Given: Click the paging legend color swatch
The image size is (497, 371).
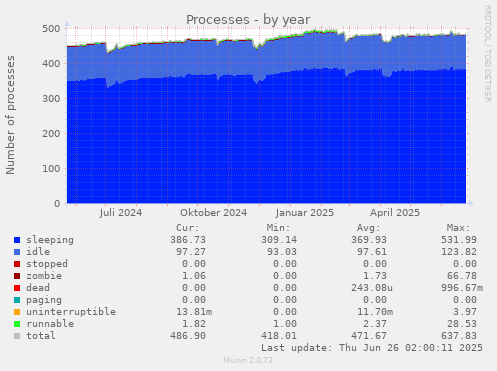Looking at the screenshot, I should pos(17,300).
